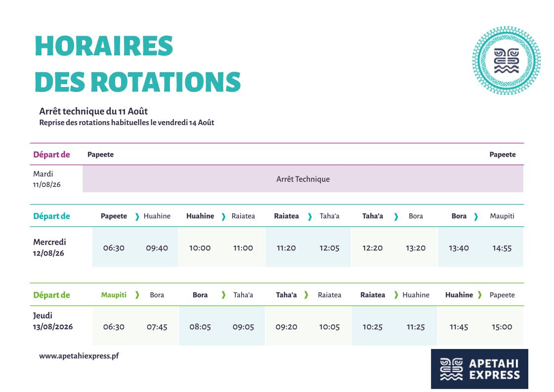
Task: Click the Arrêt Technique purple banner
Action: tap(302, 179)
